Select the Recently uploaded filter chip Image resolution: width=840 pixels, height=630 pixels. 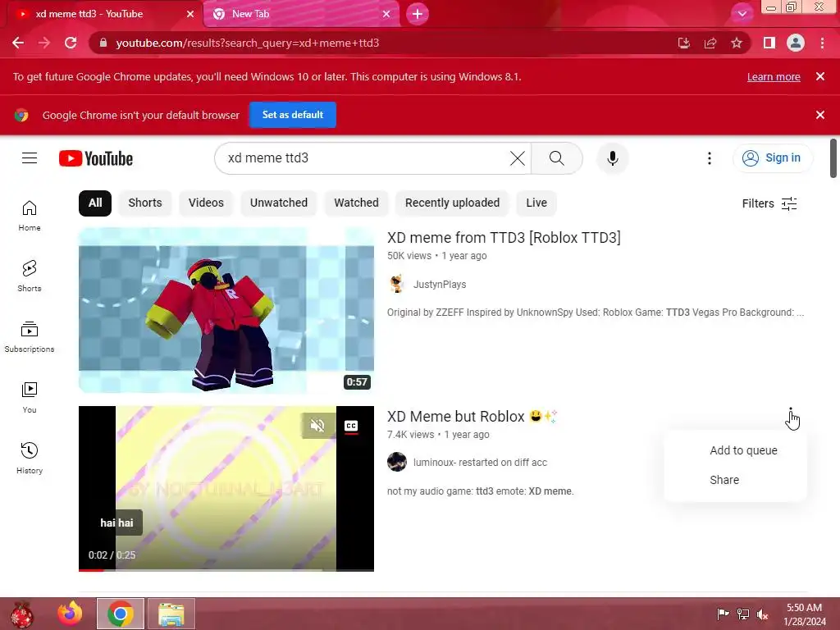coord(452,203)
